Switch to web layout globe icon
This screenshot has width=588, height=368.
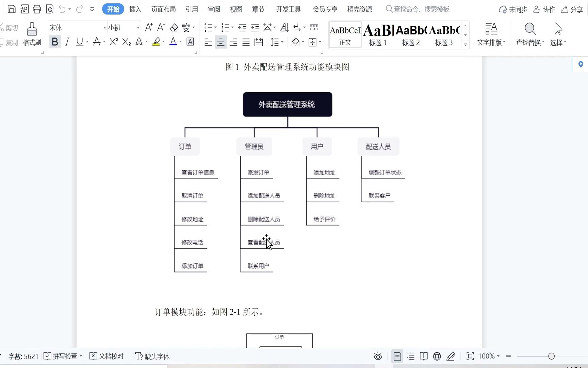click(437, 356)
